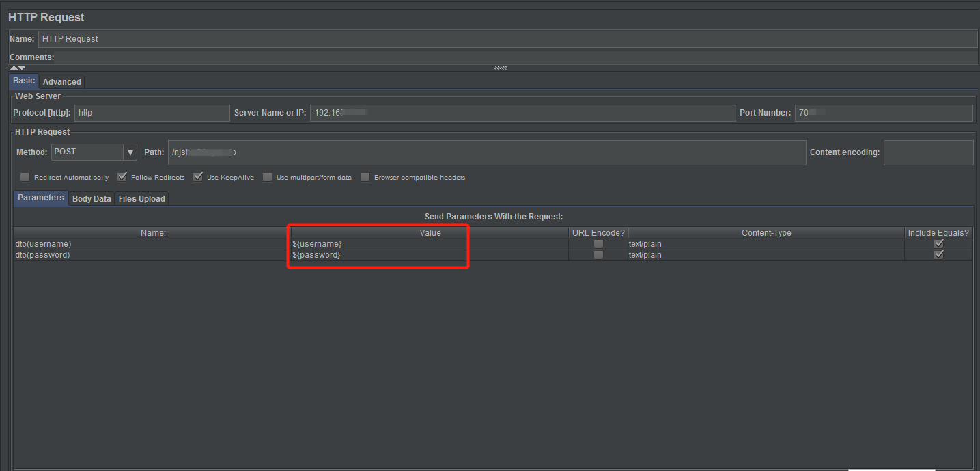Select the Parameters tab

[x=41, y=198]
